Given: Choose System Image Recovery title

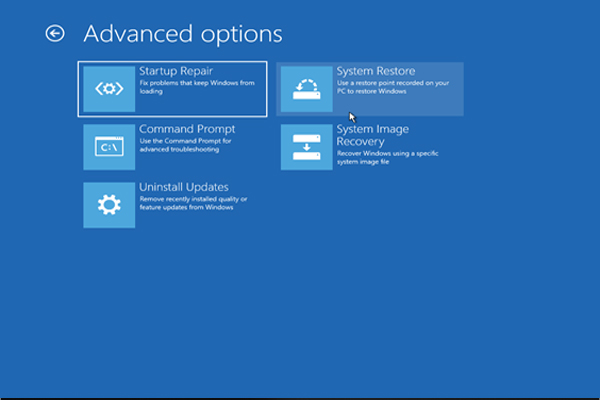Looking at the screenshot, I should [x=372, y=135].
